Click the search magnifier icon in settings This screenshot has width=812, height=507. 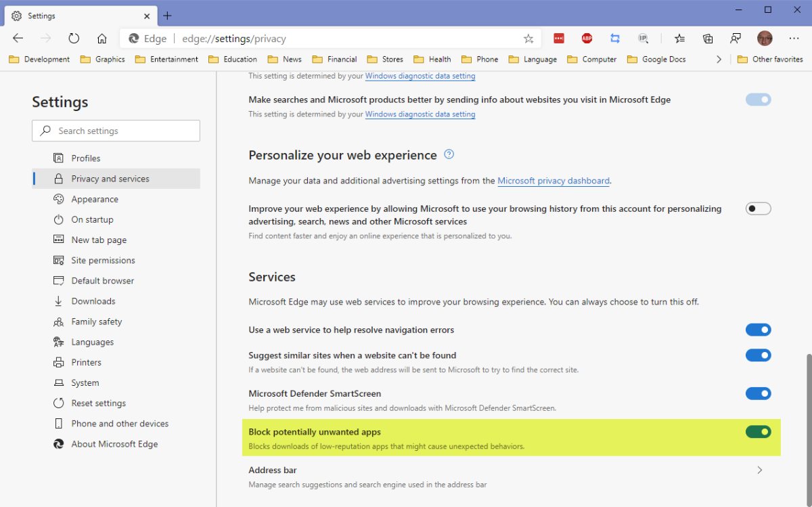(45, 131)
